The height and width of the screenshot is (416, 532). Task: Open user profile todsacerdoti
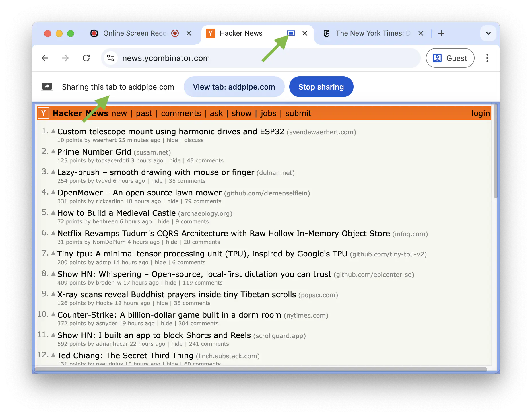(112, 161)
